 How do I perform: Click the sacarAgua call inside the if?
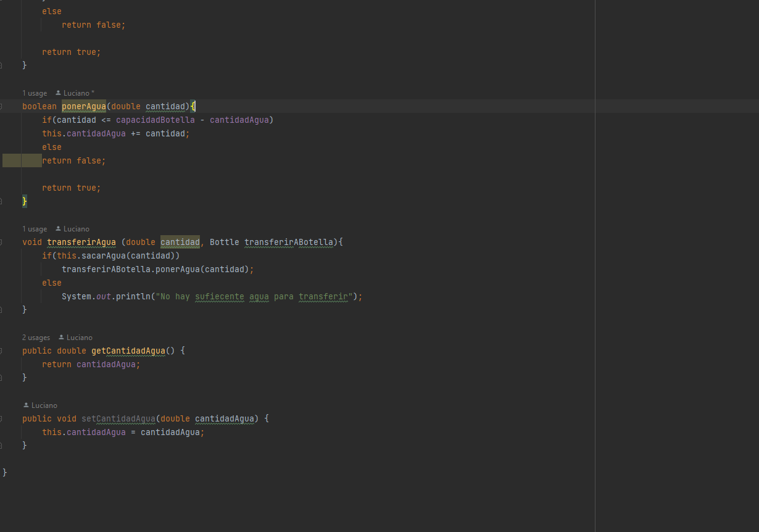104,256
